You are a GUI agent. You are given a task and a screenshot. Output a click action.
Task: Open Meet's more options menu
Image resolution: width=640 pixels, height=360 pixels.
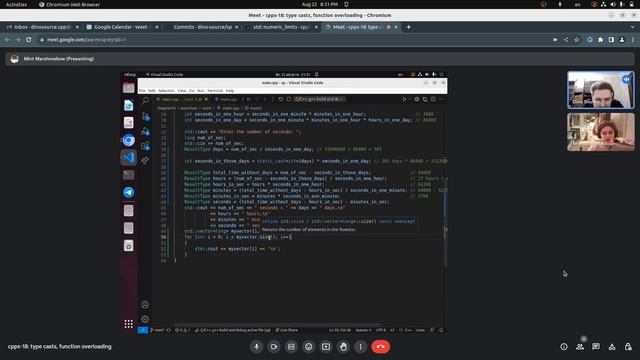coord(360,347)
